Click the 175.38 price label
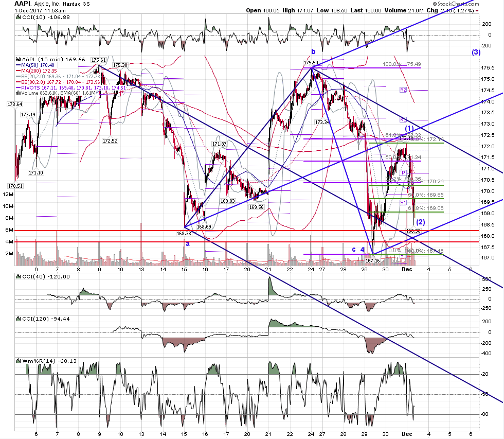Image resolution: width=504 pixels, height=439 pixels. tap(120, 65)
